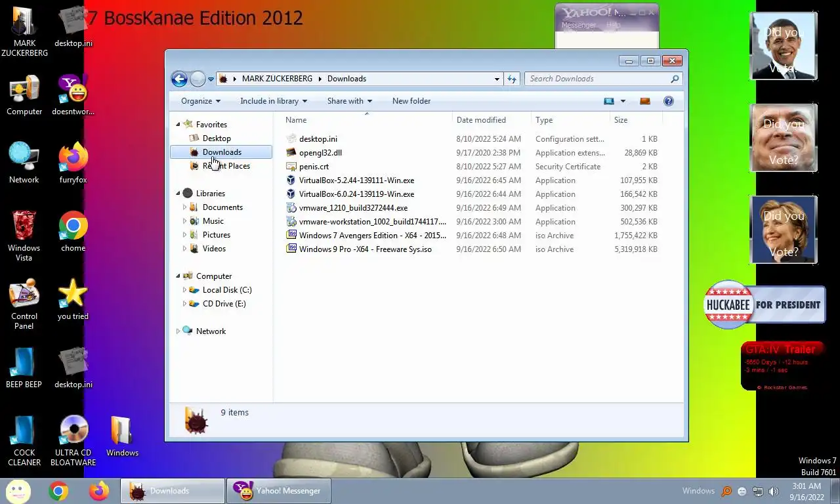
Task: Open the Include in library dropdown
Action: [x=274, y=101]
